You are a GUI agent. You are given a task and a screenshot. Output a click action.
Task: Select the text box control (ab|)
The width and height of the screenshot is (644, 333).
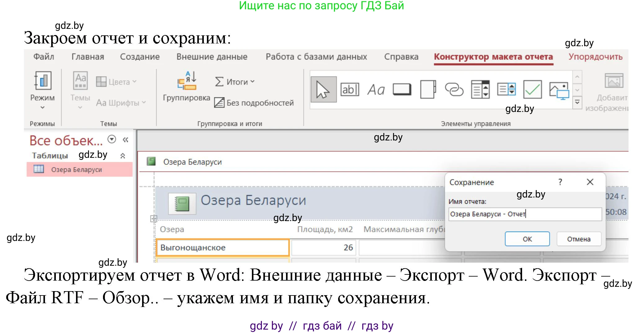click(x=350, y=90)
